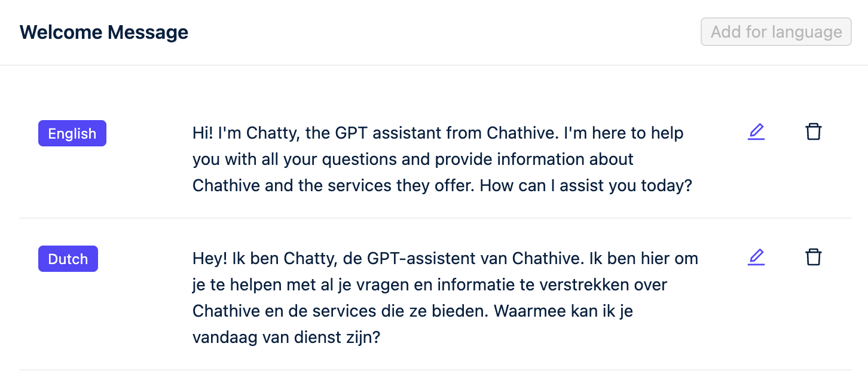The image size is (868, 380).
Task: Click the "vandaag van dienst zijn?" line
Action: [286, 337]
